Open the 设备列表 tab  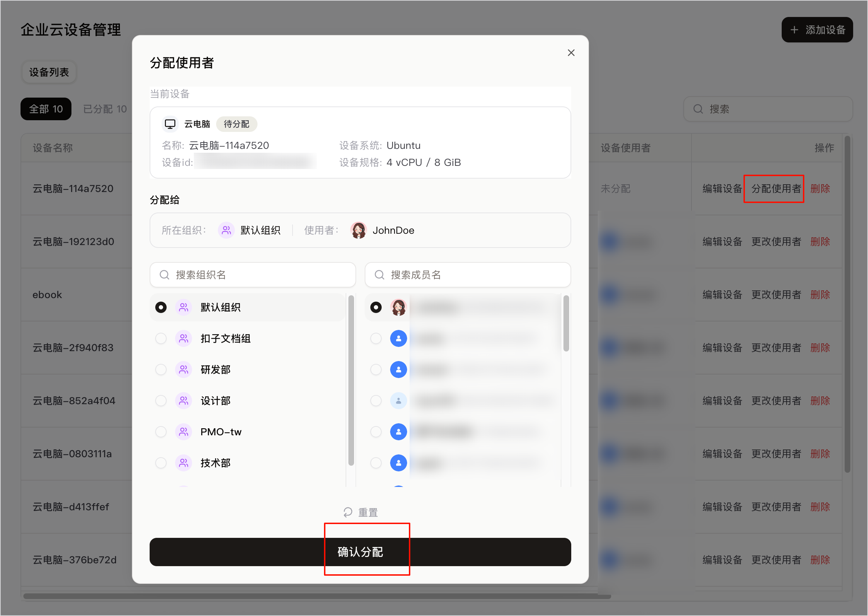click(x=49, y=72)
